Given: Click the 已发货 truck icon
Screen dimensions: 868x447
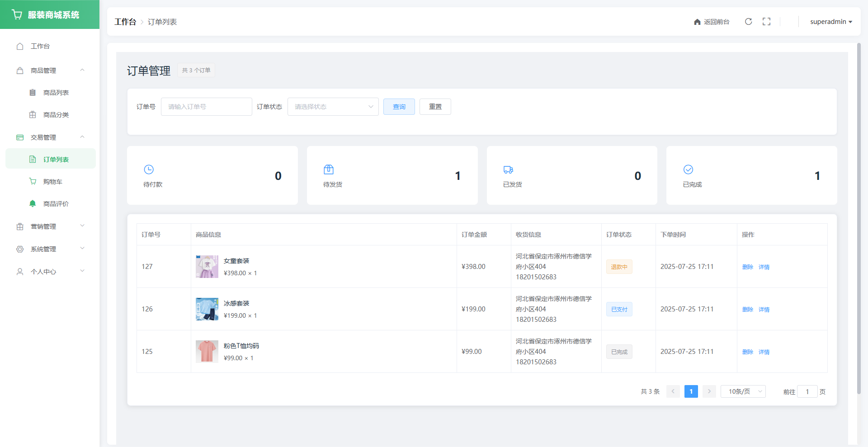Looking at the screenshot, I should 508,169.
